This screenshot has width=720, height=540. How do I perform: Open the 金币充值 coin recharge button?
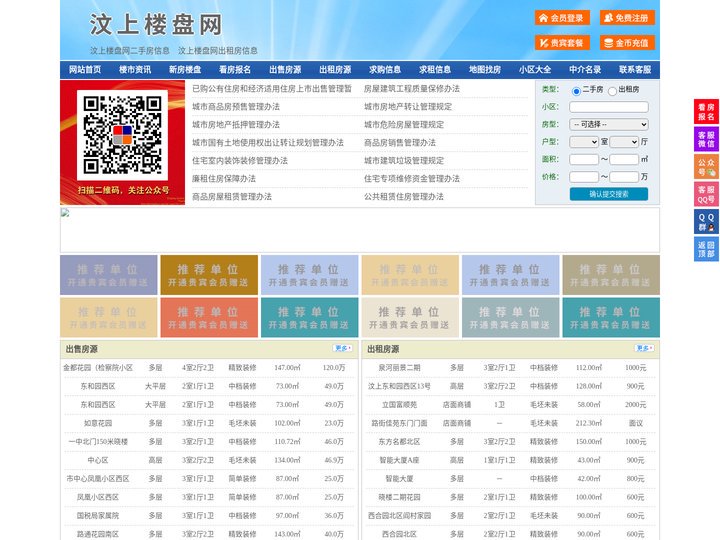(x=627, y=43)
